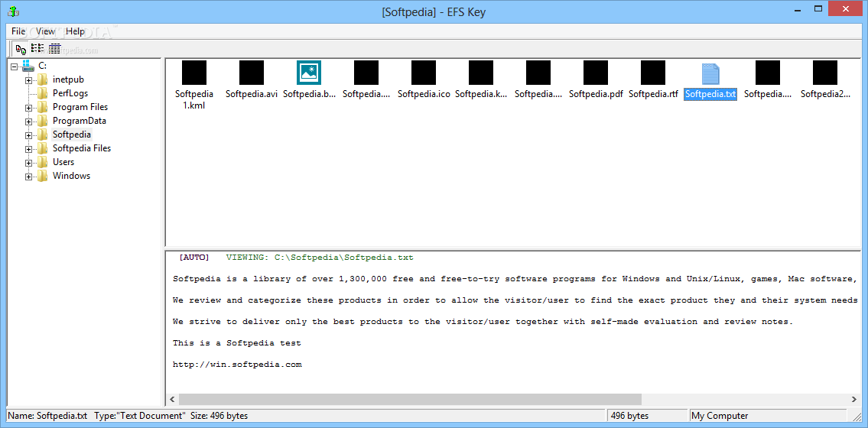Expand the inetpub folder node
Image resolution: width=868 pixels, height=428 pixels.
click(x=28, y=80)
